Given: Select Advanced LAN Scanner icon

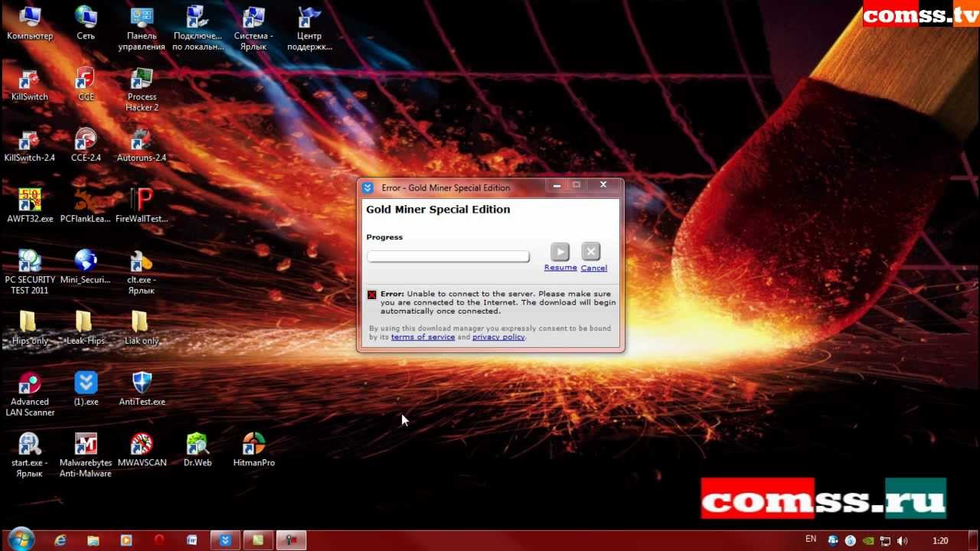Looking at the screenshot, I should pyautogui.click(x=29, y=393).
